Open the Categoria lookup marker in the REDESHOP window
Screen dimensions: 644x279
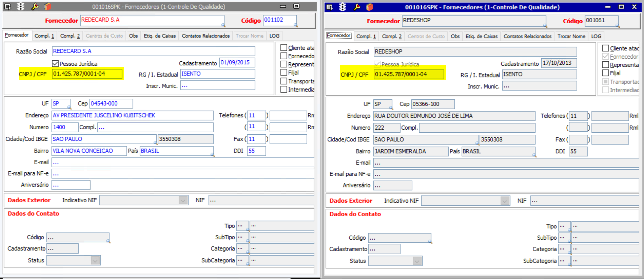(569, 253)
